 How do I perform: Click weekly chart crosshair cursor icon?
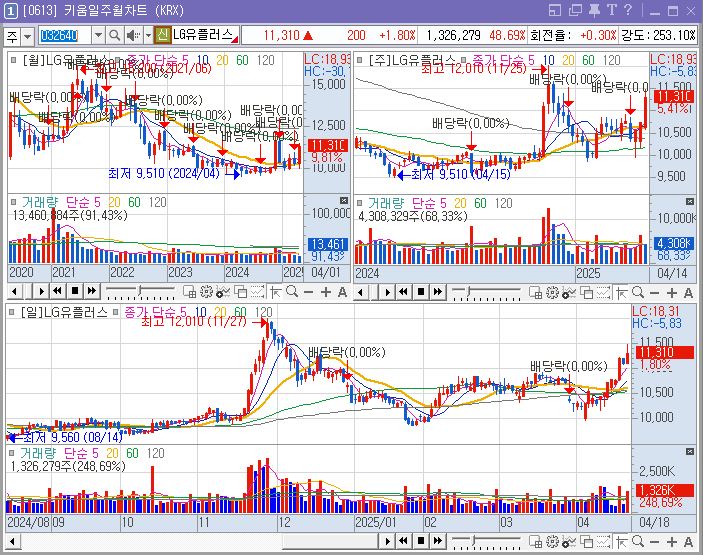621,293
